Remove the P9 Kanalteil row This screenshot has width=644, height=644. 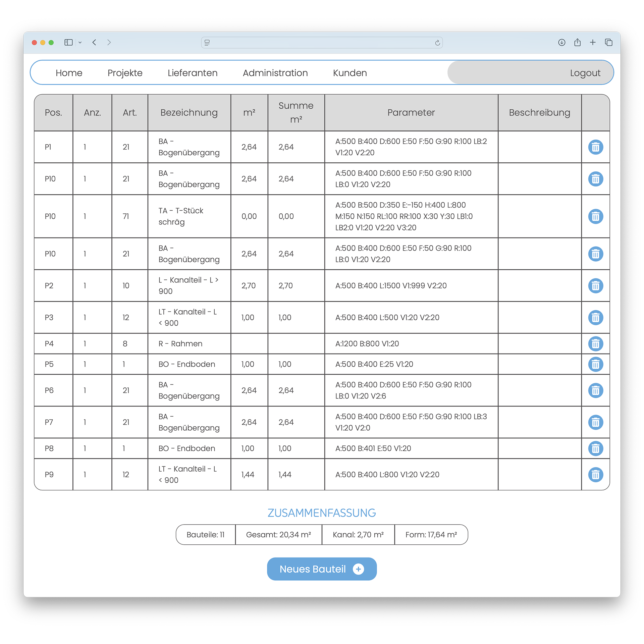point(595,475)
